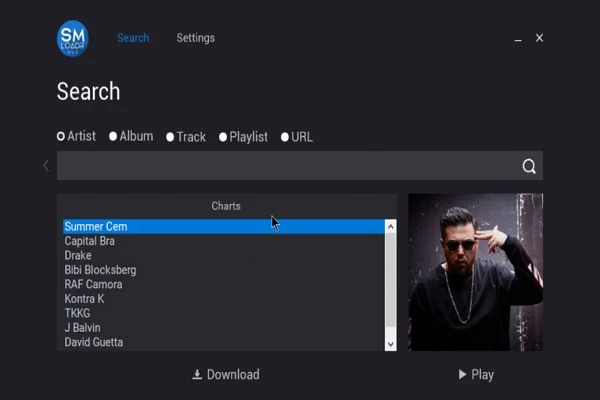Open the Settings tab
Image resolution: width=600 pixels, height=400 pixels.
point(196,38)
